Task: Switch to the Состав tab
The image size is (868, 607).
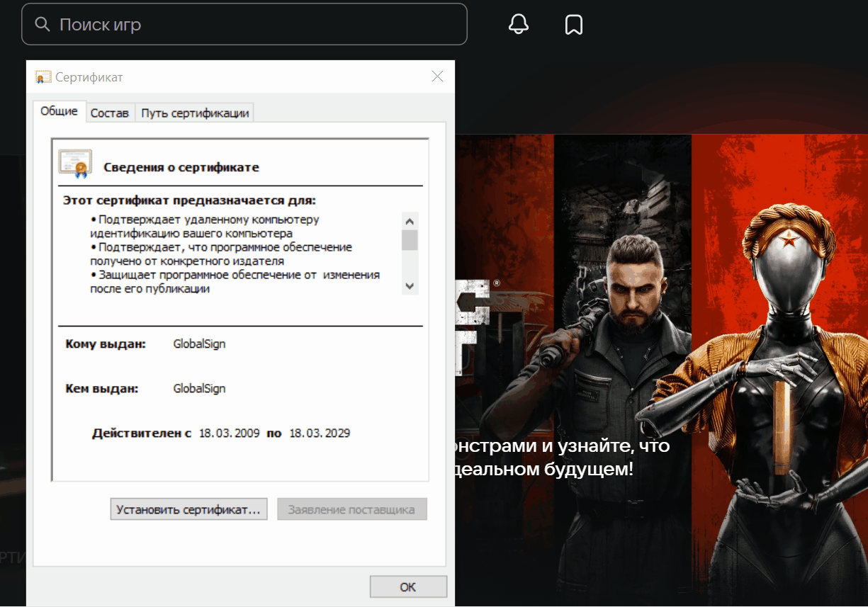Action: [x=110, y=113]
